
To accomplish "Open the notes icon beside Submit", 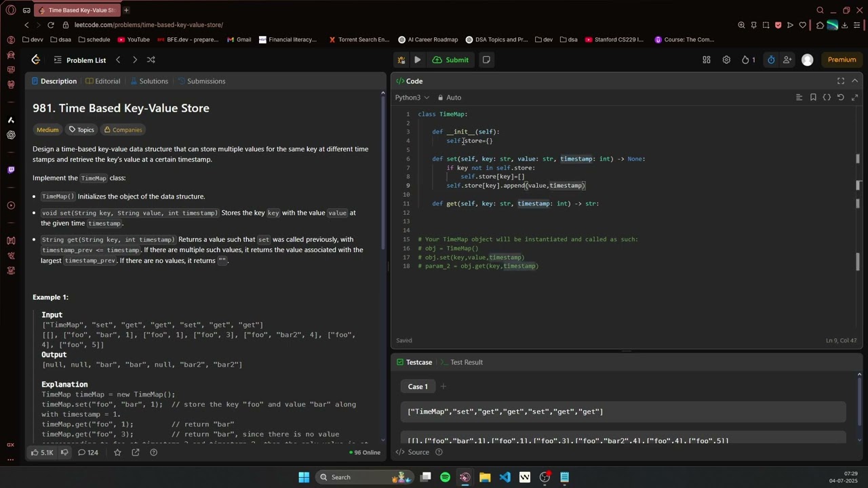I will click(486, 60).
